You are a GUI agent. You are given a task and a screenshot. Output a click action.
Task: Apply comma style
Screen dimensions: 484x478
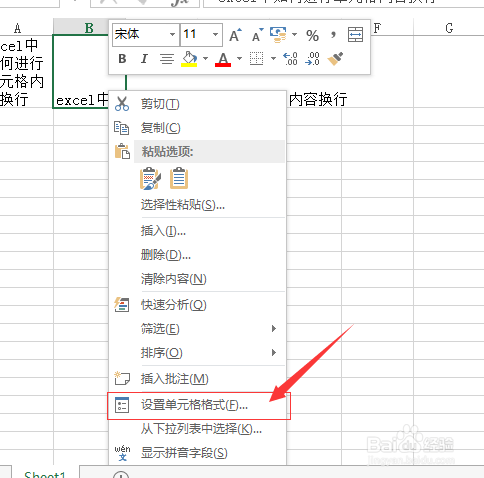pyautogui.click(x=333, y=35)
